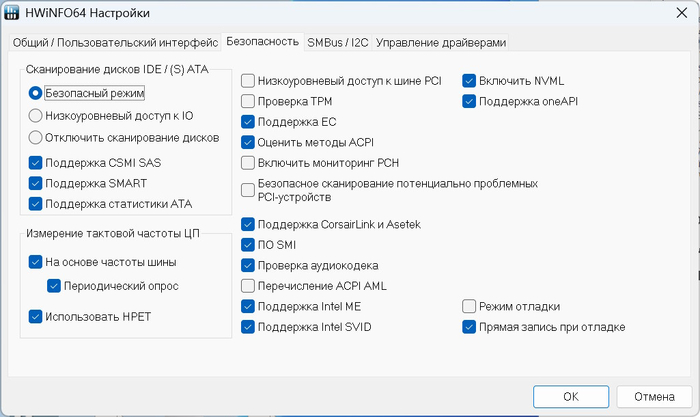Choose Отключить сканирование дисков option

click(x=36, y=137)
